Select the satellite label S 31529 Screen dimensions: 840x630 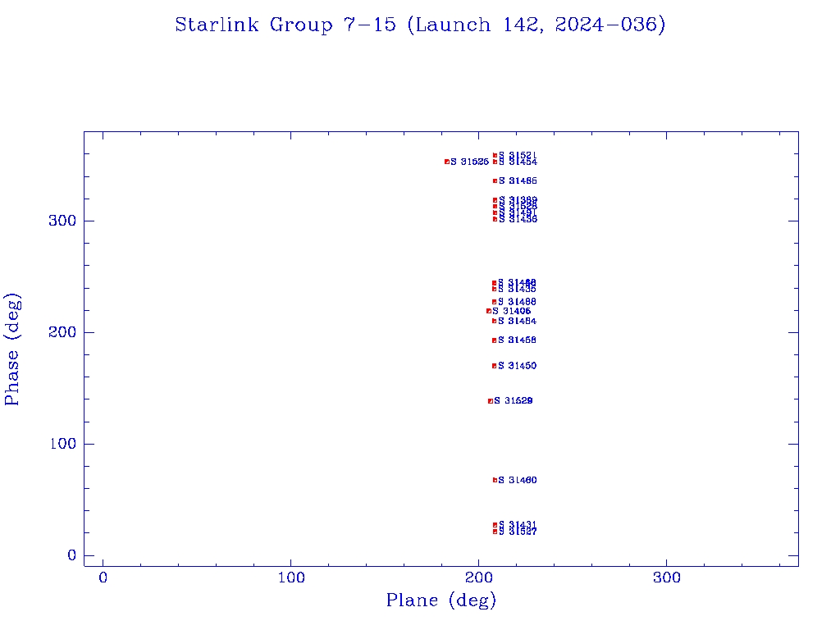coord(514,400)
